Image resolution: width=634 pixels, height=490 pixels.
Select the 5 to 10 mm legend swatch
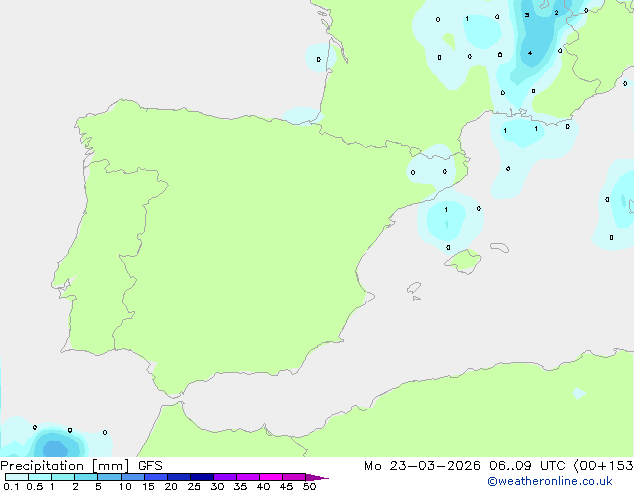click(x=109, y=477)
